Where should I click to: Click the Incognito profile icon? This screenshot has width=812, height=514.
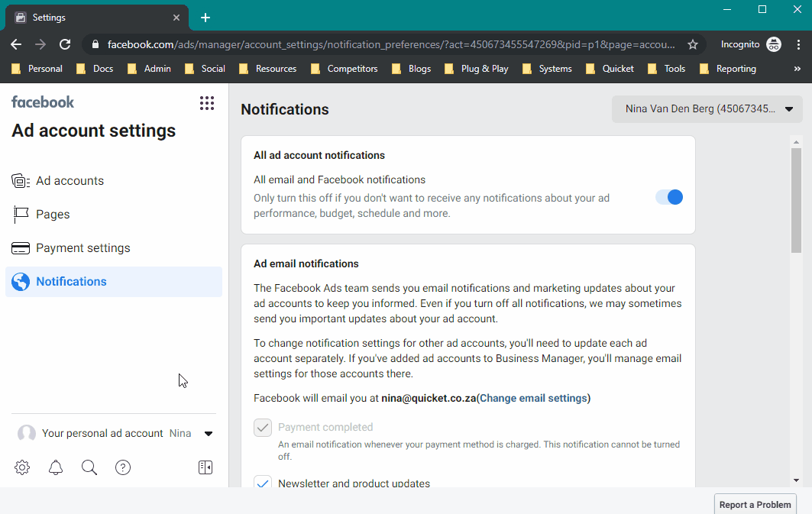pos(774,44)
